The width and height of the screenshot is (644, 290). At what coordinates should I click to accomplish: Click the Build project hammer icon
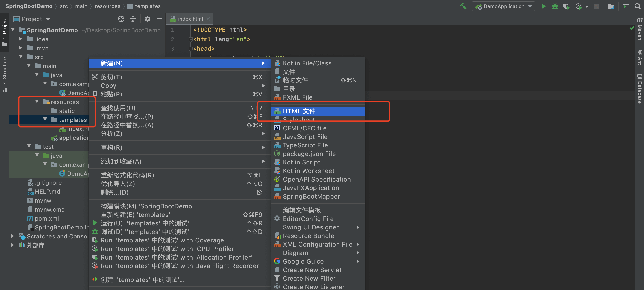[463, 6]
